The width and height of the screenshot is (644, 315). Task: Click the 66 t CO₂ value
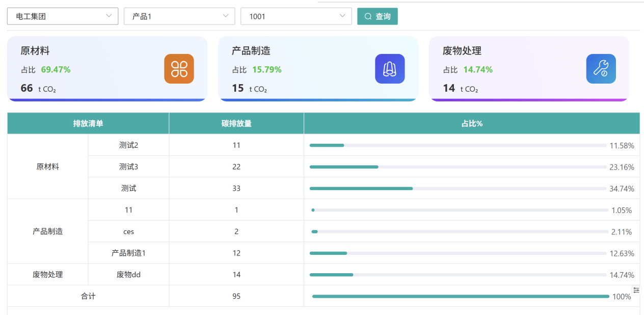click(38, 88)
